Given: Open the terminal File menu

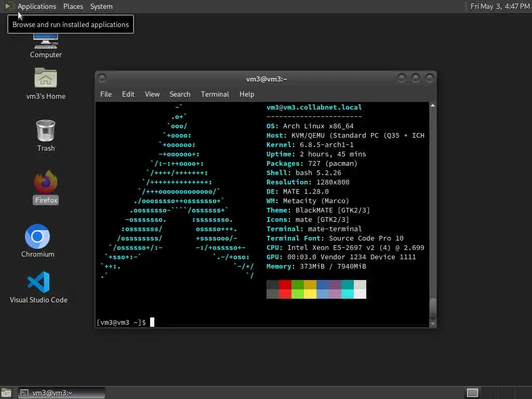Looking at the screenshot, I should (106, 95).
